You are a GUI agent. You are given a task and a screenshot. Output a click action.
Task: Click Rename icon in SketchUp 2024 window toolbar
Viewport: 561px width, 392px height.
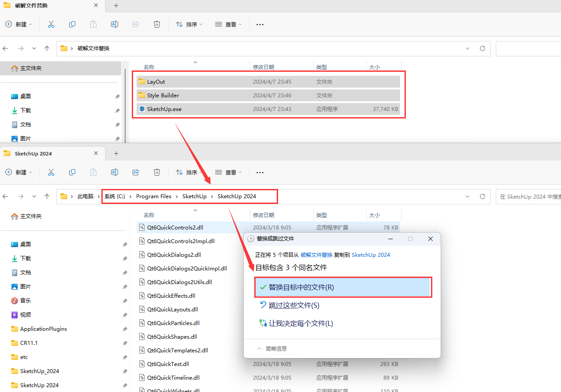coord(115,172)
